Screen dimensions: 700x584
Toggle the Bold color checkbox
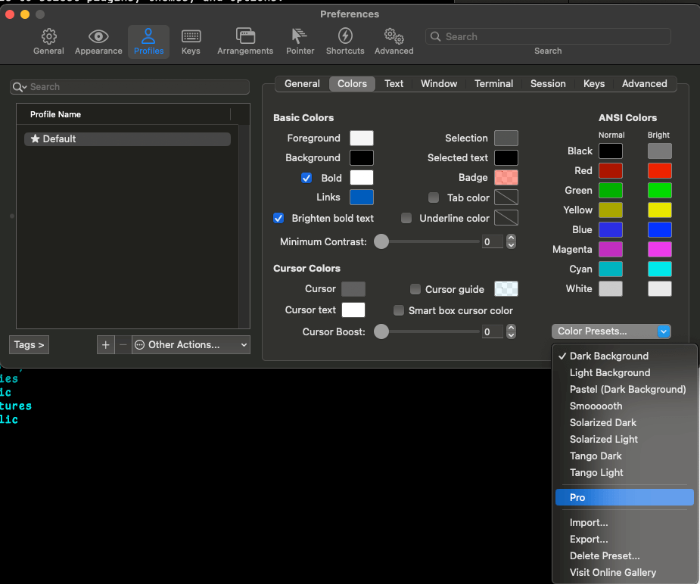pyautogui.click(x=306, y=178)
